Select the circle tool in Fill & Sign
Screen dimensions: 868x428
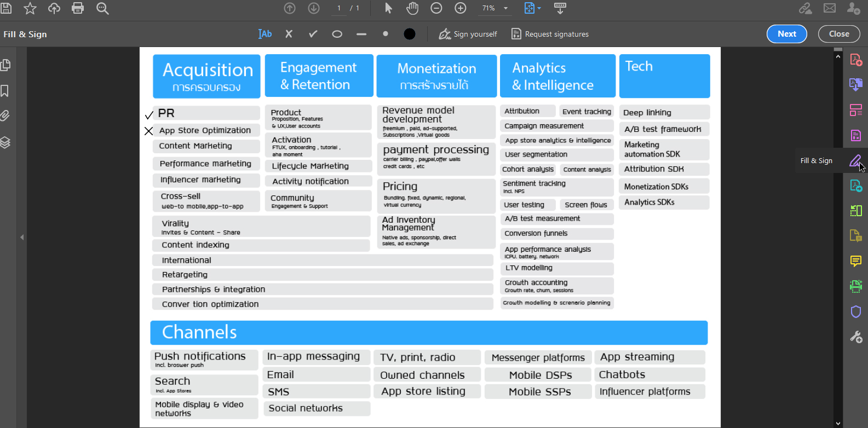(x=337, y=34)
